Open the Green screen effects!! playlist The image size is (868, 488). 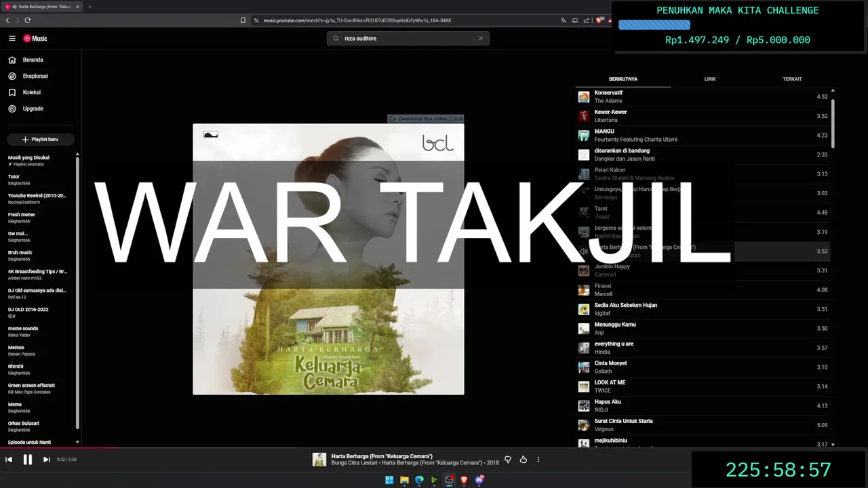pyautogui.click(x=38, y=388)
